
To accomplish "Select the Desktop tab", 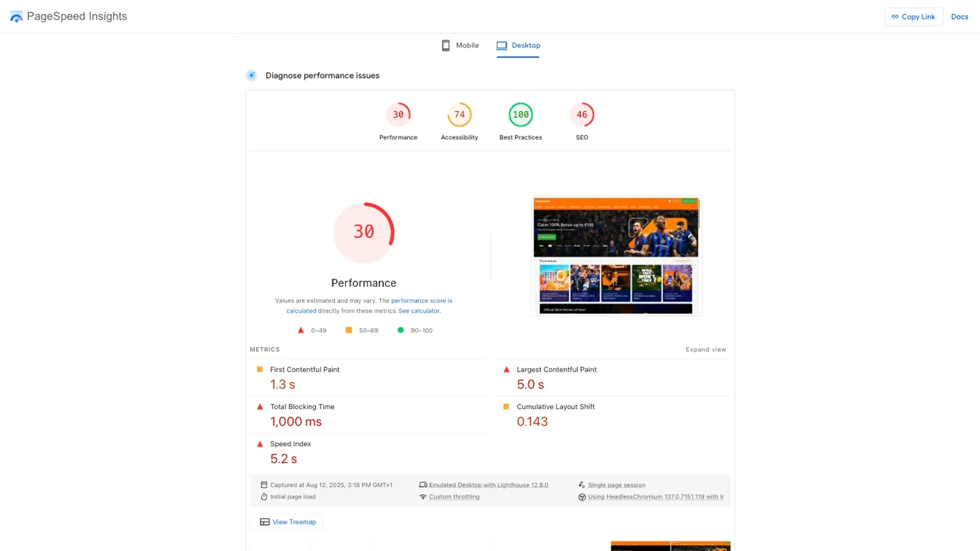I will (x=518, y=46).
